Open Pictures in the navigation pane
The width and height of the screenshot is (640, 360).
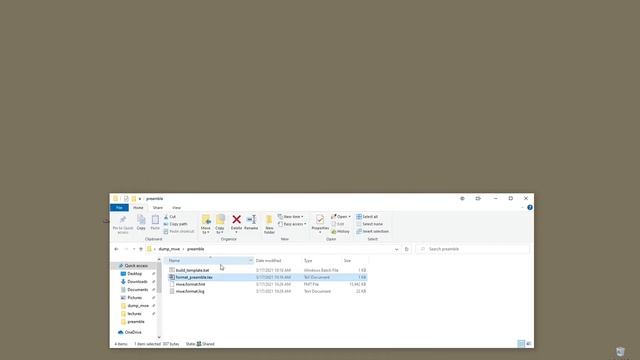134,298
